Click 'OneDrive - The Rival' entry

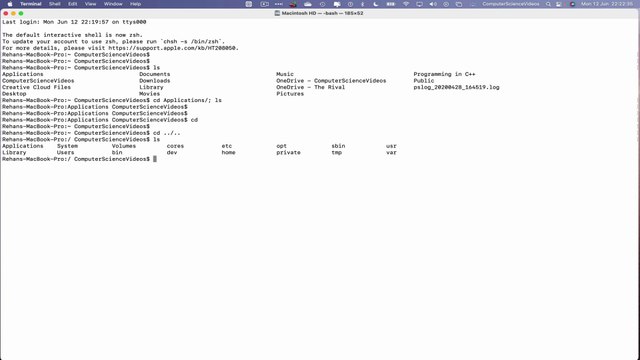[x=311, y=87]
